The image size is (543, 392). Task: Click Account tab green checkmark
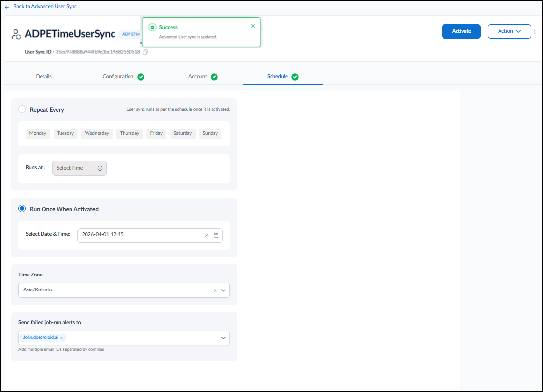(x=214, y=77)
